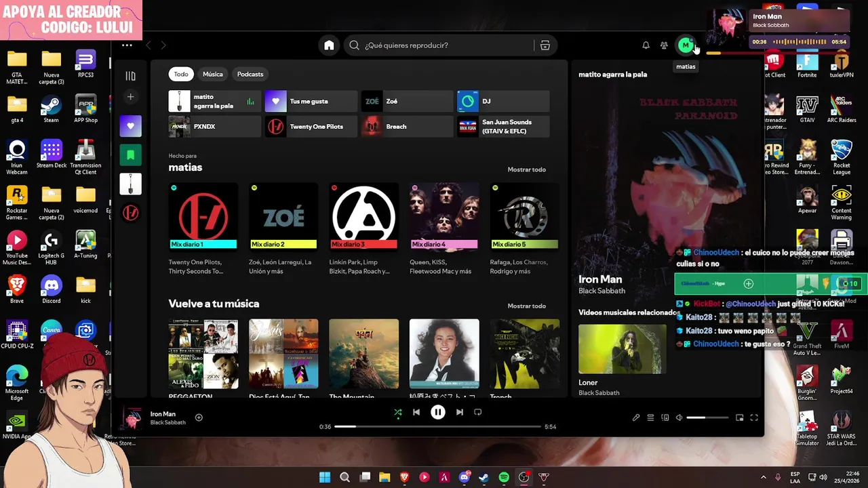
Task: Open Twenty One Pilots sidebar artist icon
Action: [130, 213]
